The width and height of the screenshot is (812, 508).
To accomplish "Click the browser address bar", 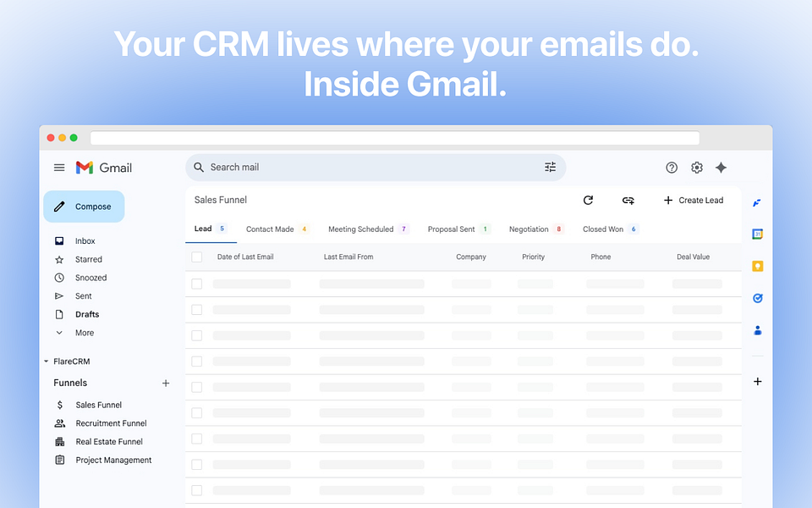I will (395, 138).
